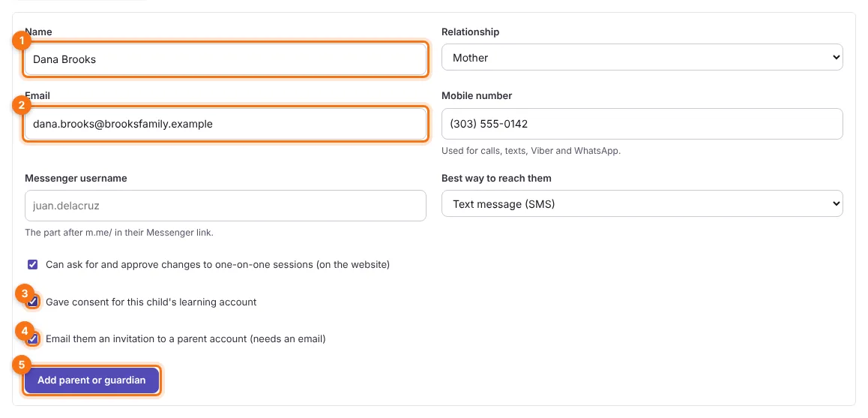Toggle the 'Gave consent' checkbox
The width and height of the screenshot is (868, 418).
(x=33, y=302)
